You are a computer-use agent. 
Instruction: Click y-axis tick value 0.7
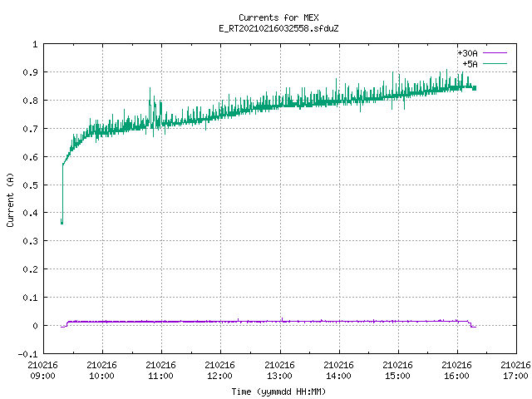tap(30, 129)
